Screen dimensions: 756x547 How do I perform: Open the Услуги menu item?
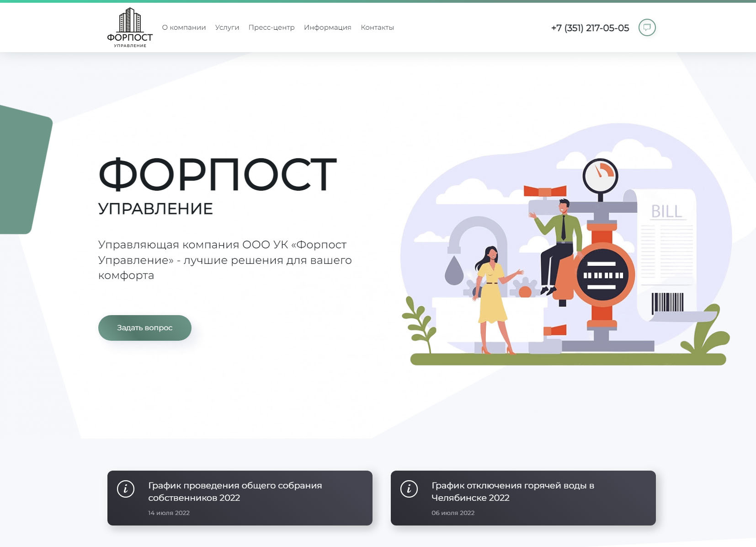coord(227,27)
